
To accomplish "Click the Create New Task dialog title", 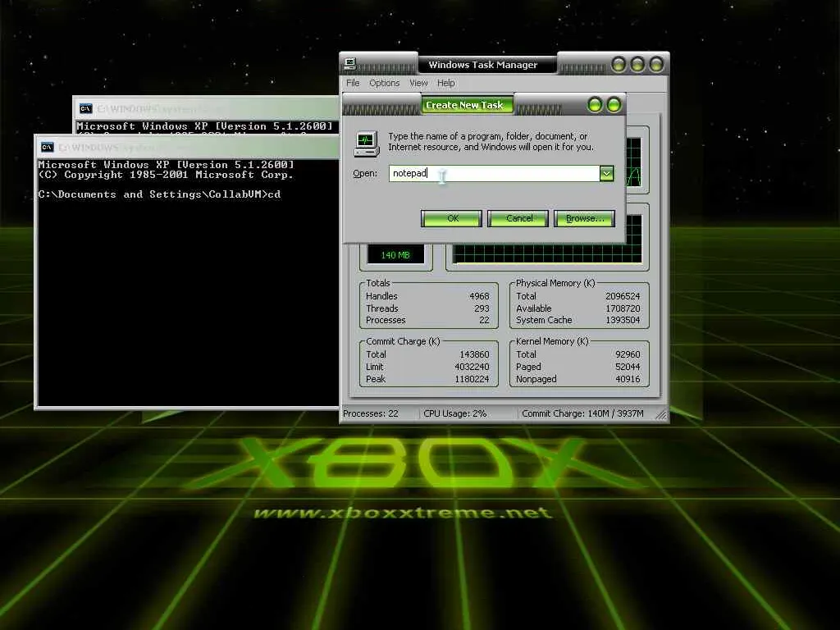I will pyautogui.click(x=464, y=105).
